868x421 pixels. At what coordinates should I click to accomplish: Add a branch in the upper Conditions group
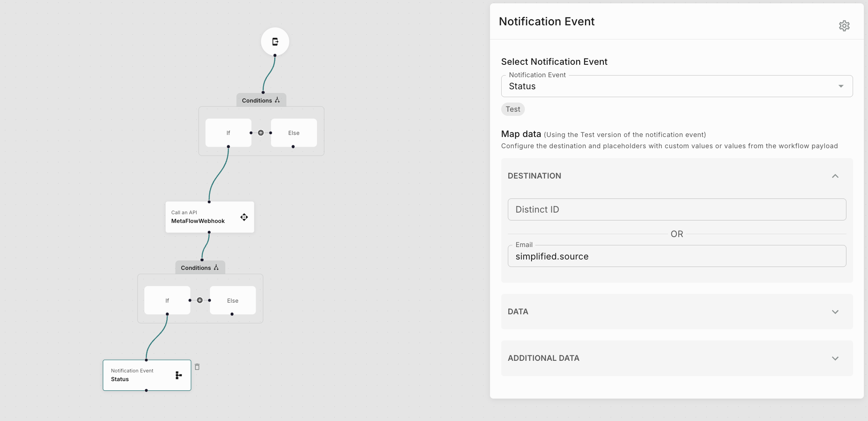tap(261, 133)
